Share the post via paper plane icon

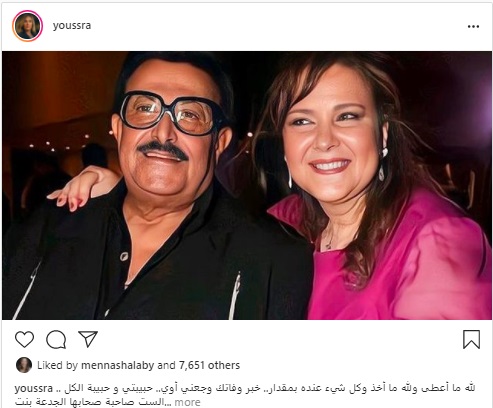coord(88,339)
